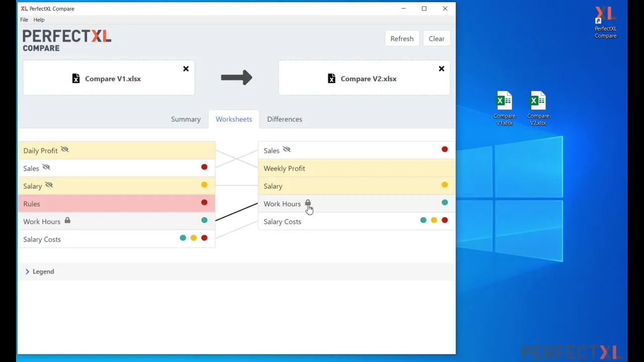
Task: Click the Legend label
Action: [43, 271]
